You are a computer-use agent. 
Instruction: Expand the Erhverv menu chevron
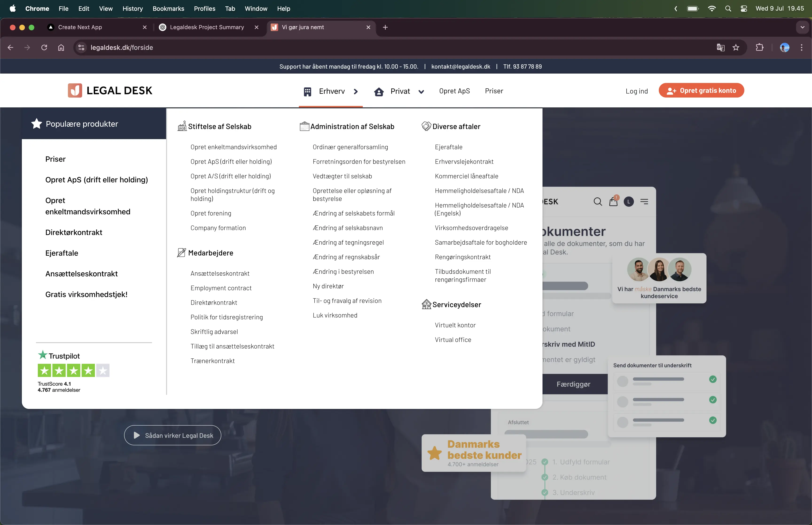pyautogui.click(x=356, y=91)
